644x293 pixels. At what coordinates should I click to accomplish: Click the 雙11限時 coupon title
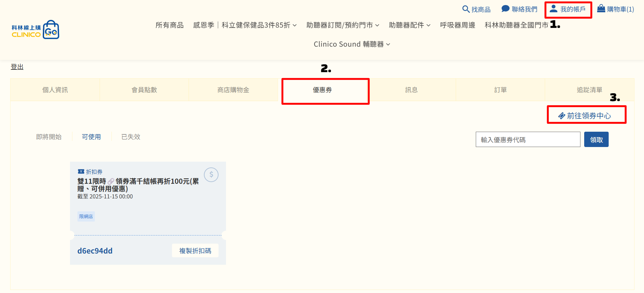(x=138, y=185)
